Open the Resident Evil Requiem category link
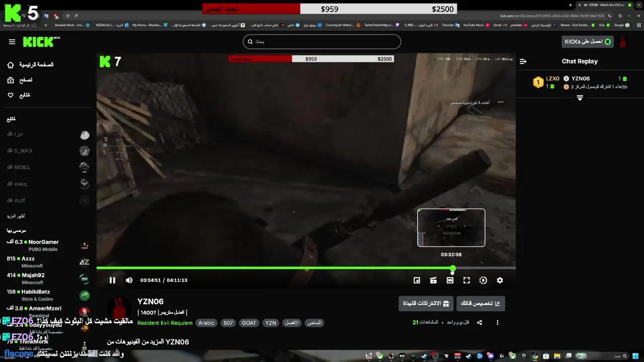 [x=165, y=323]
